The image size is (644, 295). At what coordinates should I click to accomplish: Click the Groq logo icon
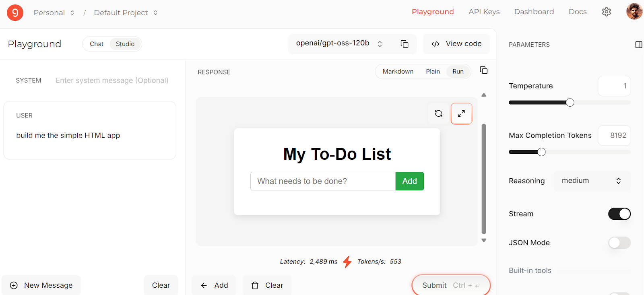pos(15,13)
